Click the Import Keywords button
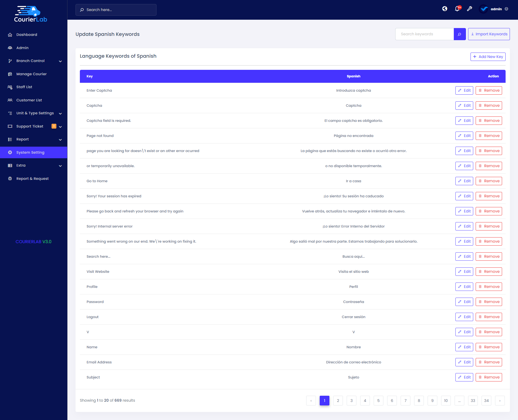518x420 pixels. point(489,34)
